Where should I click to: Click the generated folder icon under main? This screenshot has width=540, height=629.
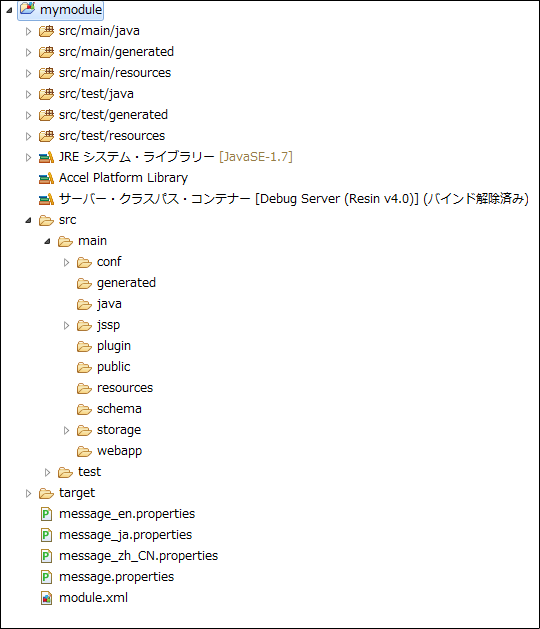(84, 283)
